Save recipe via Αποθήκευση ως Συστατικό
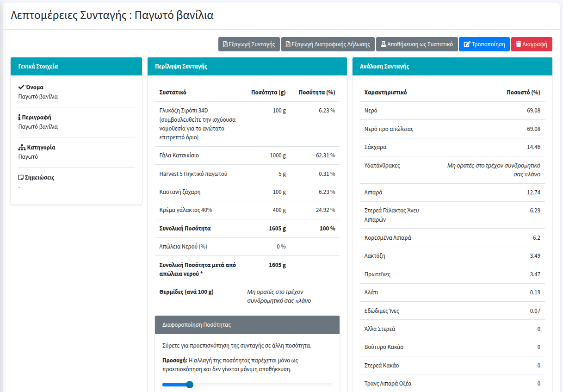 tap(417, 44)
